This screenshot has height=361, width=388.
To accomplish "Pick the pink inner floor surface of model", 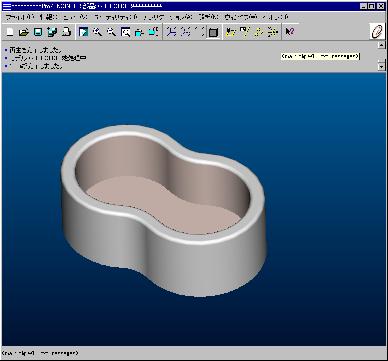I will [x=163, y=205].
